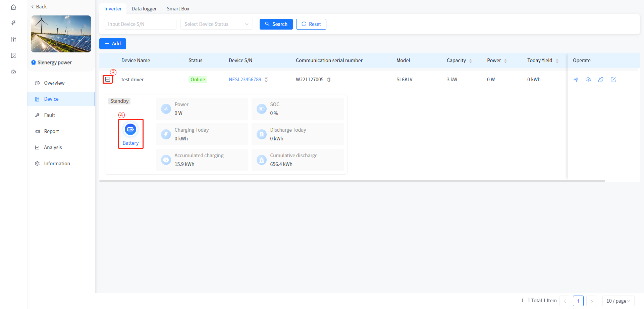The image size is (644, 309).
Task: Sort the table by Capacity
Action: (x=470, y=61)
